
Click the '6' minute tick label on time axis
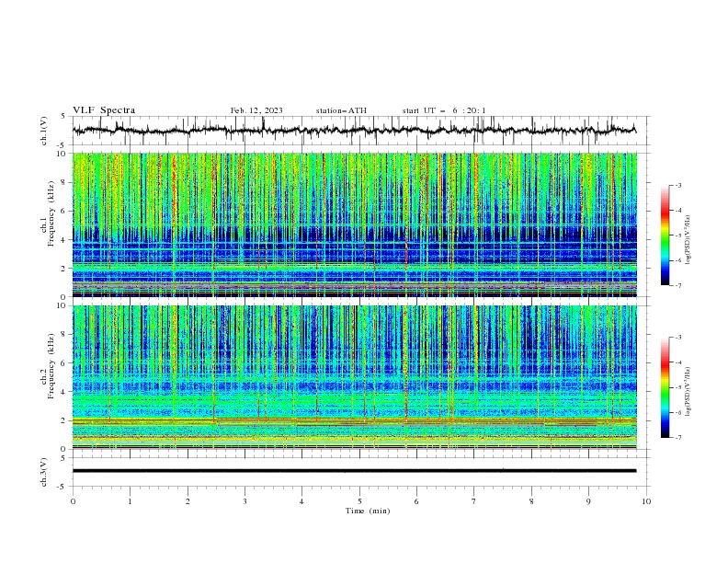click(x=416, y=501)
